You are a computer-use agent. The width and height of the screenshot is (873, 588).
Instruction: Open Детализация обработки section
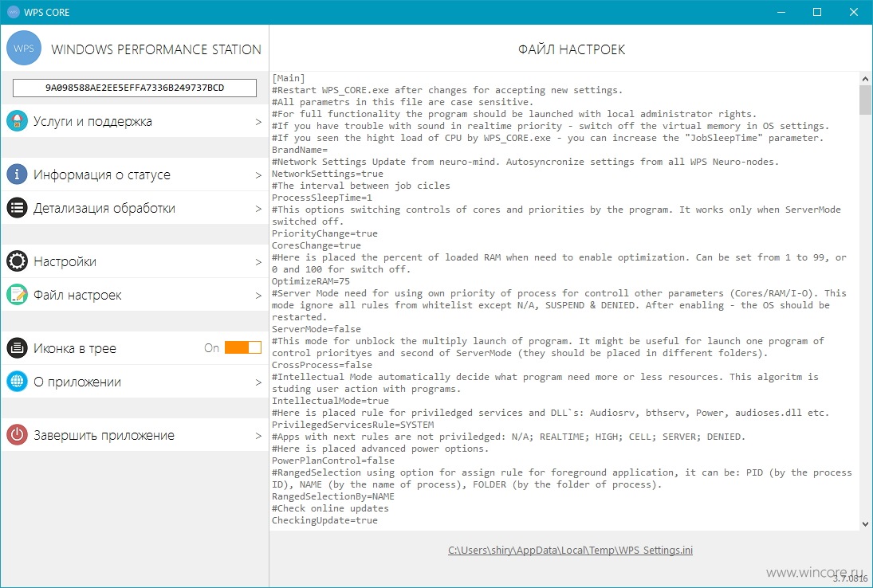point(135,207)
